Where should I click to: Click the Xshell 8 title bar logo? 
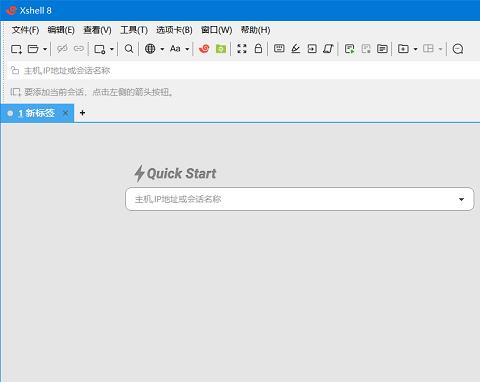click(x=11, y=10)
